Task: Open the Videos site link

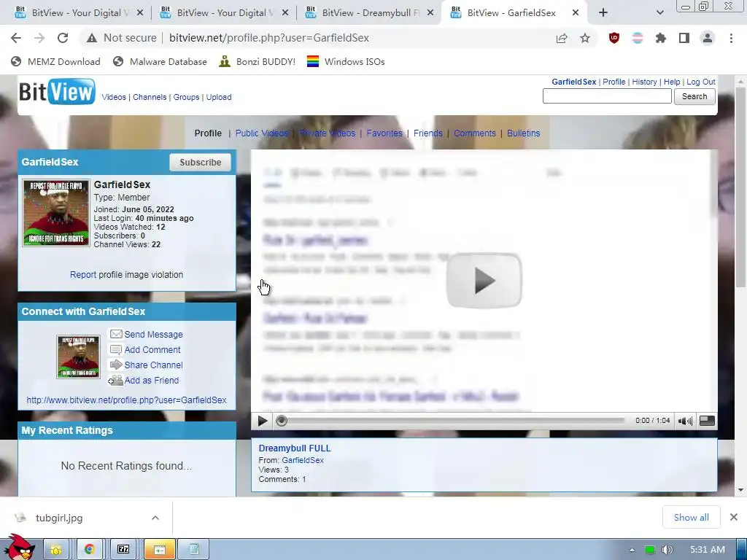Action: (x=114, y=97)
